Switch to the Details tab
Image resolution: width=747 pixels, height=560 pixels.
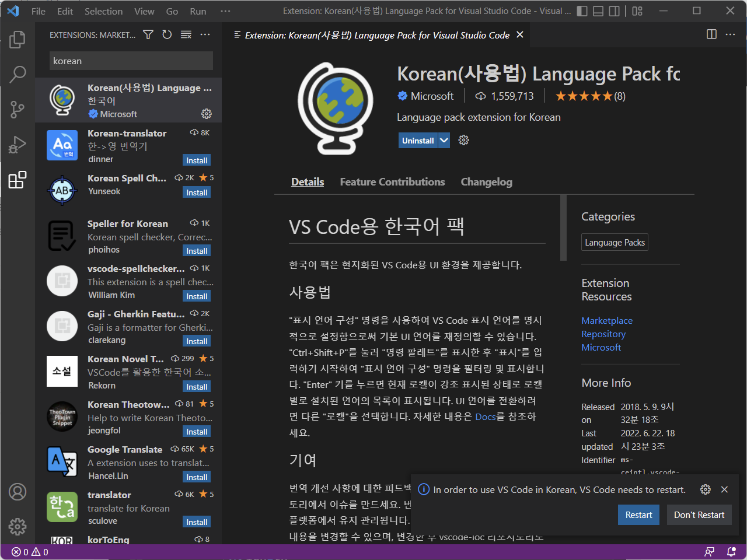pyautogui.click(x=308, y=182)
